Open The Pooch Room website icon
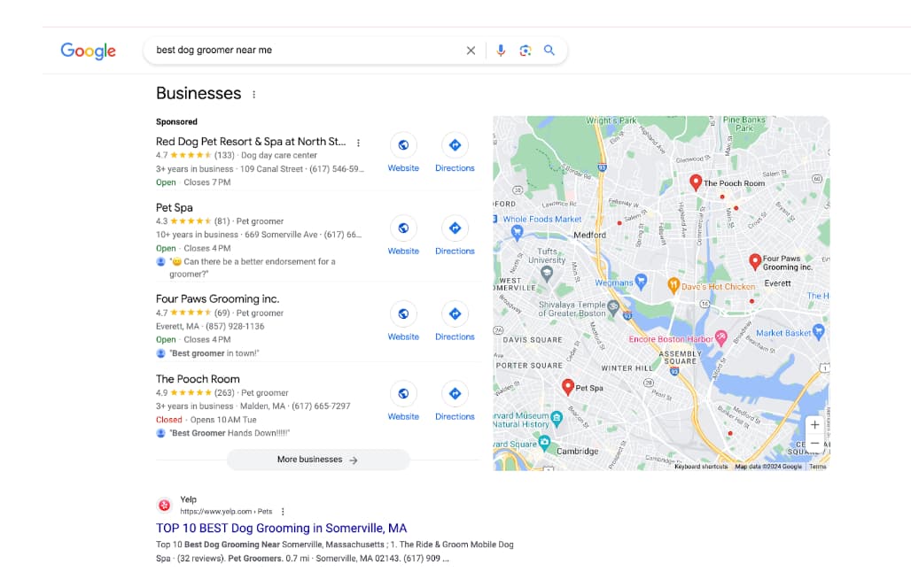 coord(403,393)
